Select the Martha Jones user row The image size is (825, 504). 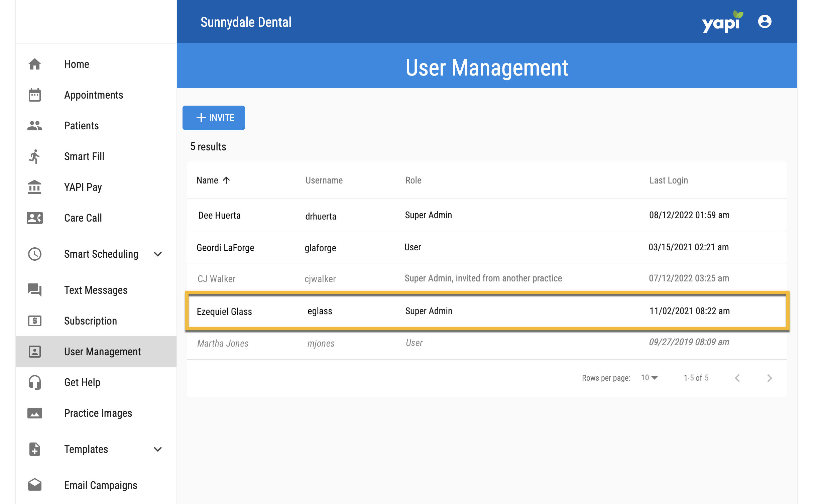[487, 343]
